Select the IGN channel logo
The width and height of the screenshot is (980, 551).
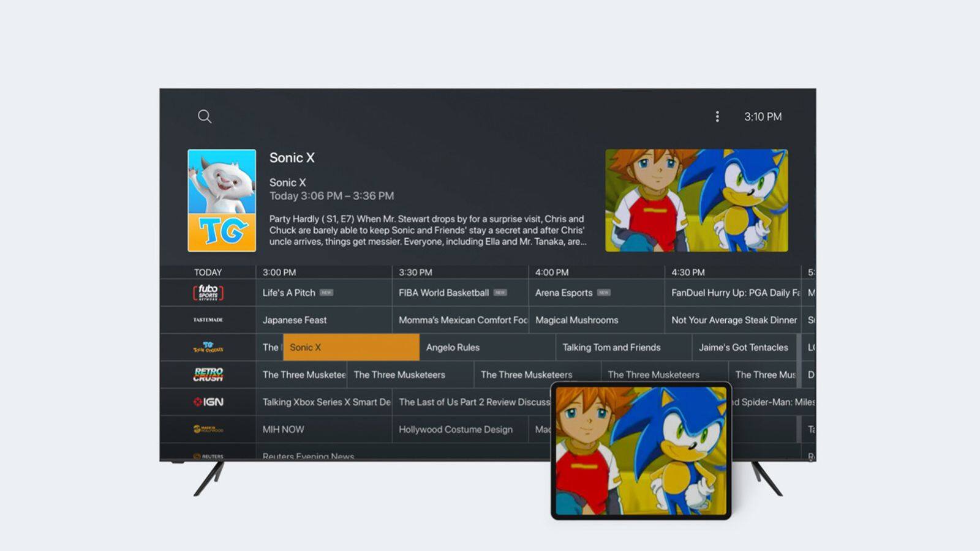coord(208,402)
